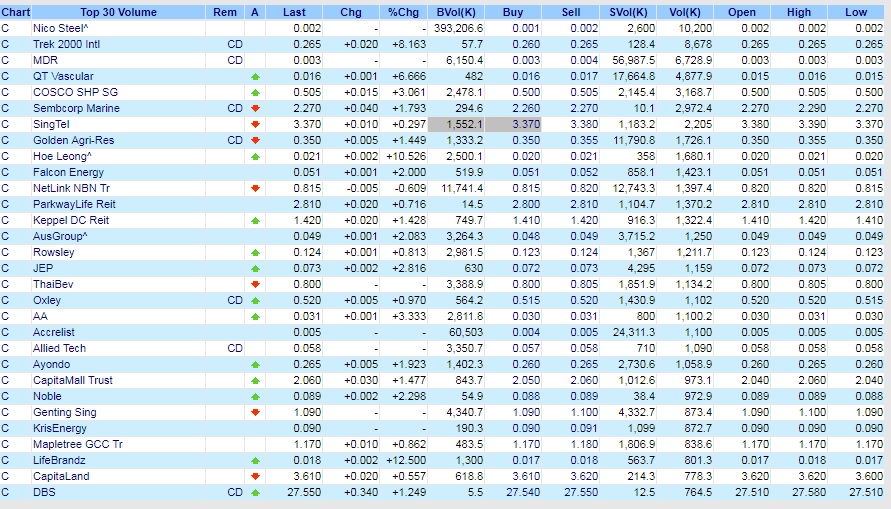
Task: Click CD remark in Trek 2000 Intl row
Action: pos(235,44)
